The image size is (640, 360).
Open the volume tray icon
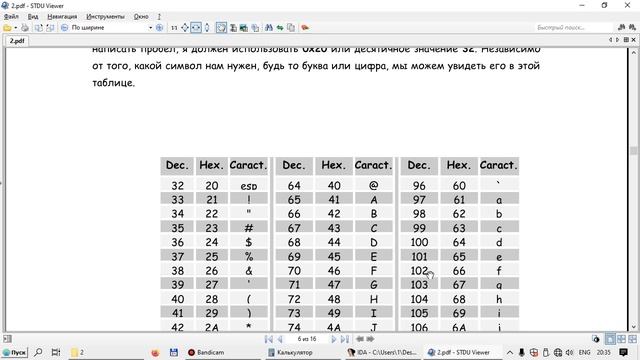(570, 352)
